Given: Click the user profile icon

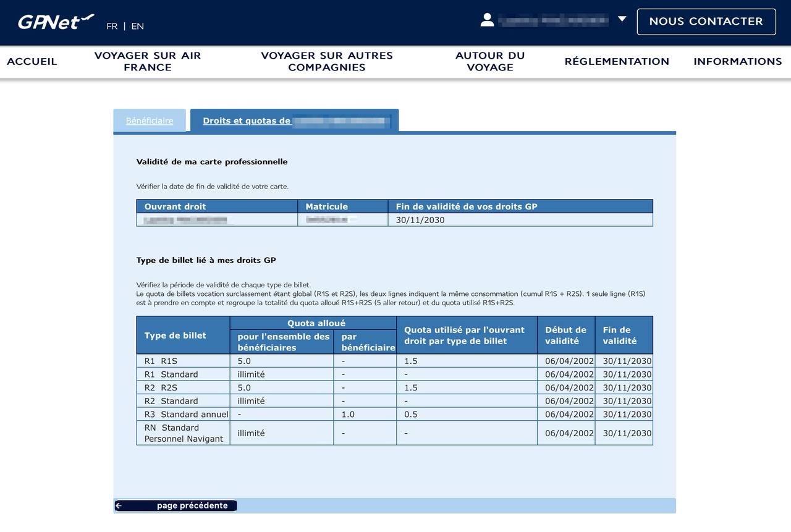Looking at the screenshot, I should pyautogui.click(x=487, y=20).
